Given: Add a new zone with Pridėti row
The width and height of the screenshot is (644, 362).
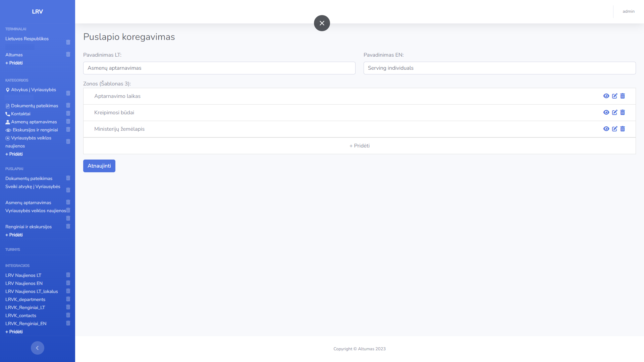Looking at the screenshot, I should coord(359,146).
